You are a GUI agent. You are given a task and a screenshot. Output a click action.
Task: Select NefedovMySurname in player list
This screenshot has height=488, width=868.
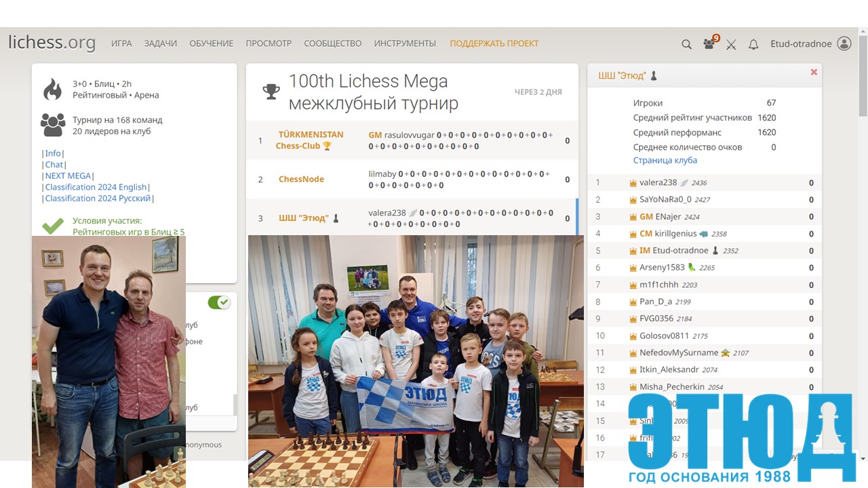click(x=705, y=352)
